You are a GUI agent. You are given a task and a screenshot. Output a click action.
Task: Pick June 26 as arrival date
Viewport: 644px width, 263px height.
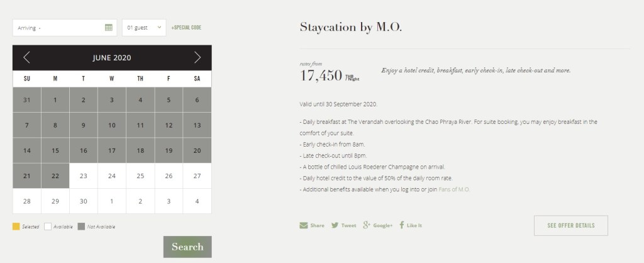[x=169, y=176]
